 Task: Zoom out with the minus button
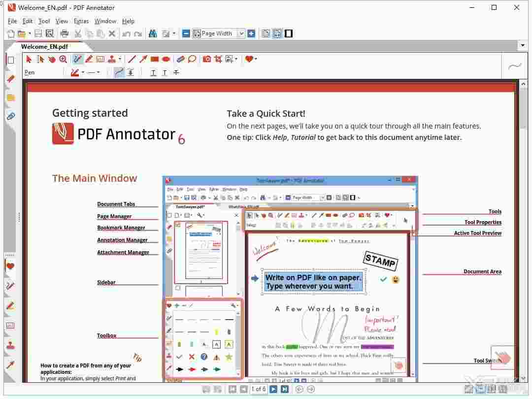pos(186,33)
